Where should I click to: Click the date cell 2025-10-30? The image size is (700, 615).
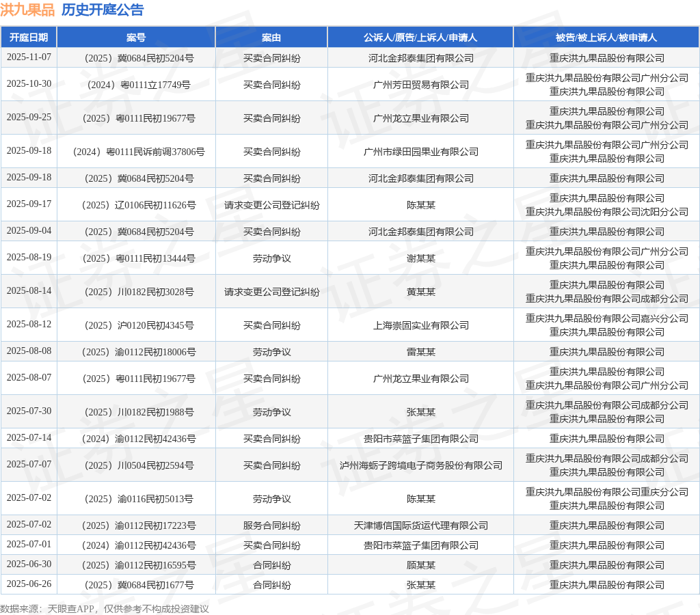coord(29,83)
